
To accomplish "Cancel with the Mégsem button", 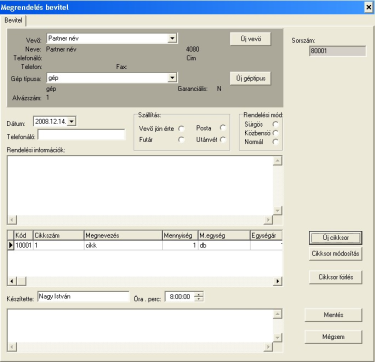I will tap(333, 337).
